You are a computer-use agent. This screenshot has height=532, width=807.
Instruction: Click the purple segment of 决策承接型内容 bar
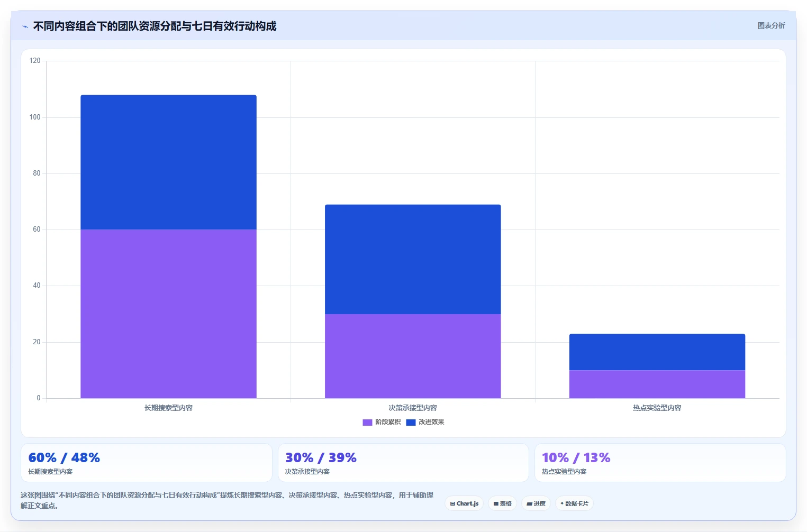[x=413, y=356]
